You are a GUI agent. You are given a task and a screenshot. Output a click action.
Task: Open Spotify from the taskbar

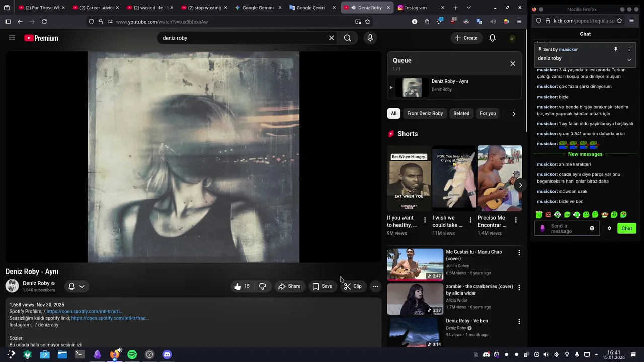point(132,354)
